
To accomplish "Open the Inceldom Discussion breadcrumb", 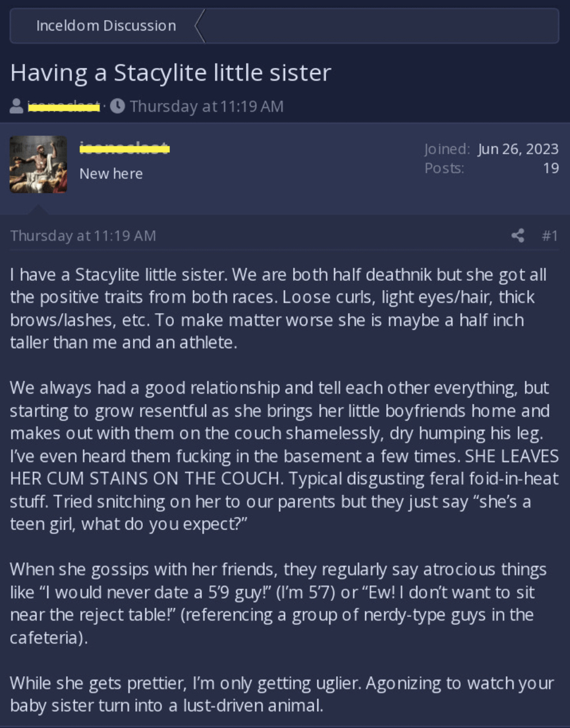I will pyautogui.click(x=106, y=26).
